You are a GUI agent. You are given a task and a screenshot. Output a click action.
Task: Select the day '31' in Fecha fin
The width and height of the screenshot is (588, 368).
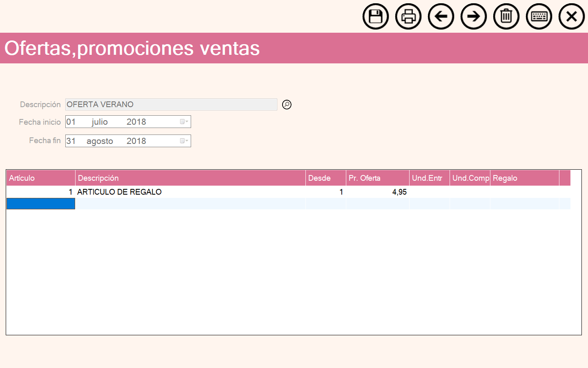click(x=71, y=141)
